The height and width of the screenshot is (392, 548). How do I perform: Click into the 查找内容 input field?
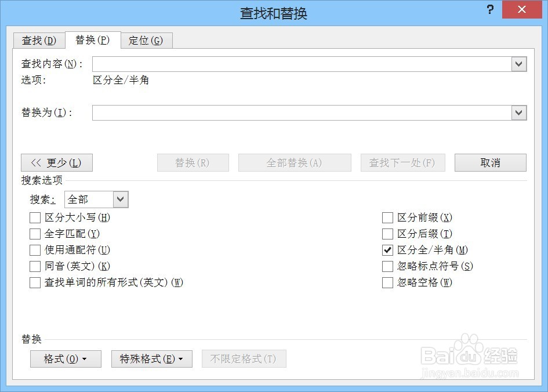tap(302, 64)
